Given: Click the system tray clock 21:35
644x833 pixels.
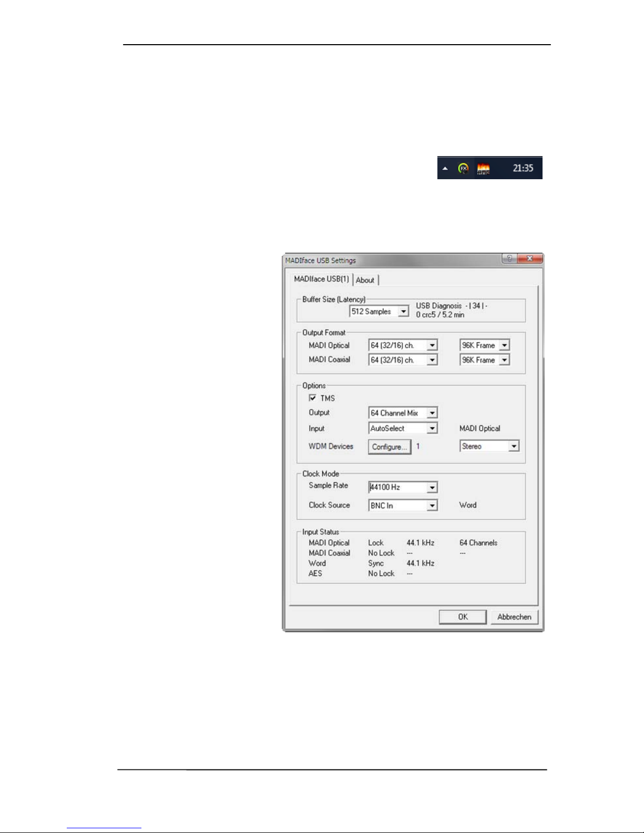Looking at the screenshot, I should click(523, 168).
